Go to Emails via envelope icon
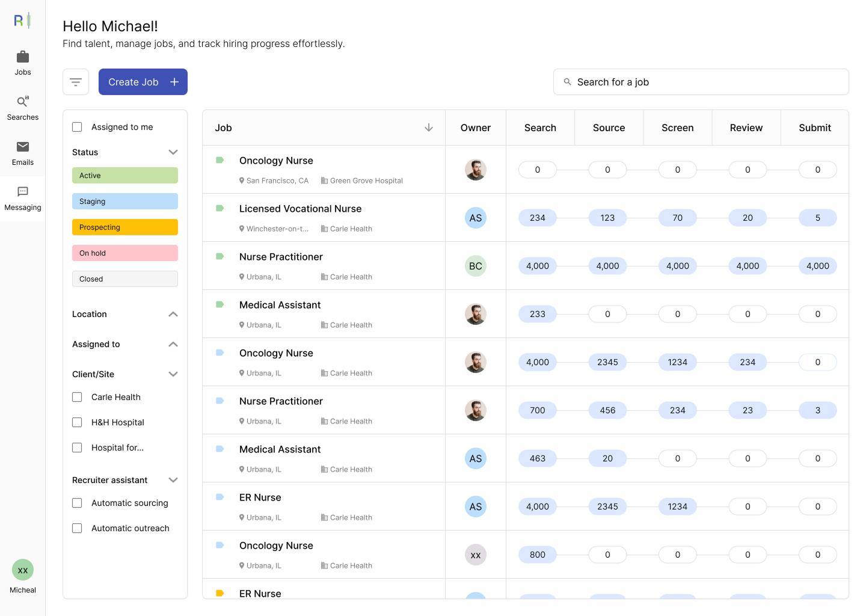 (23, 147)
